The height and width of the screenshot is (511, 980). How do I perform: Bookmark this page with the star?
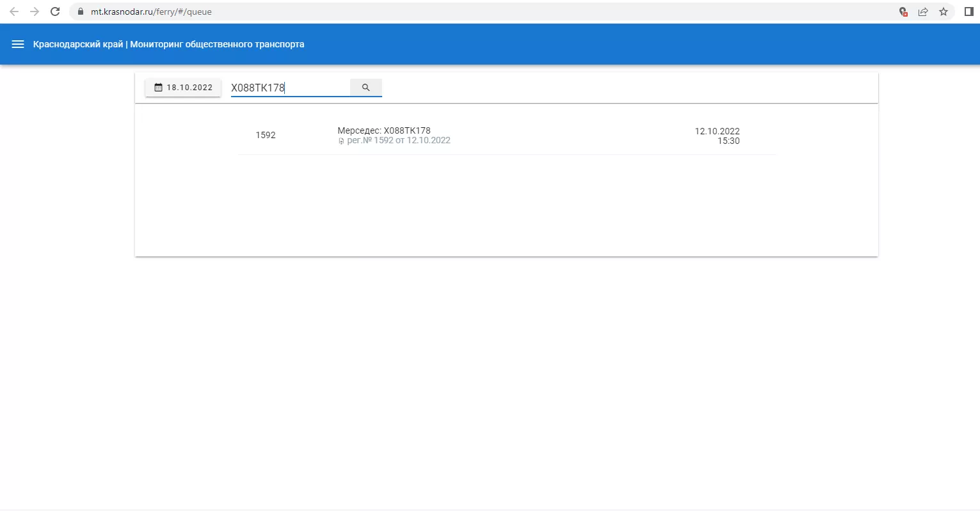click(944, 12)
